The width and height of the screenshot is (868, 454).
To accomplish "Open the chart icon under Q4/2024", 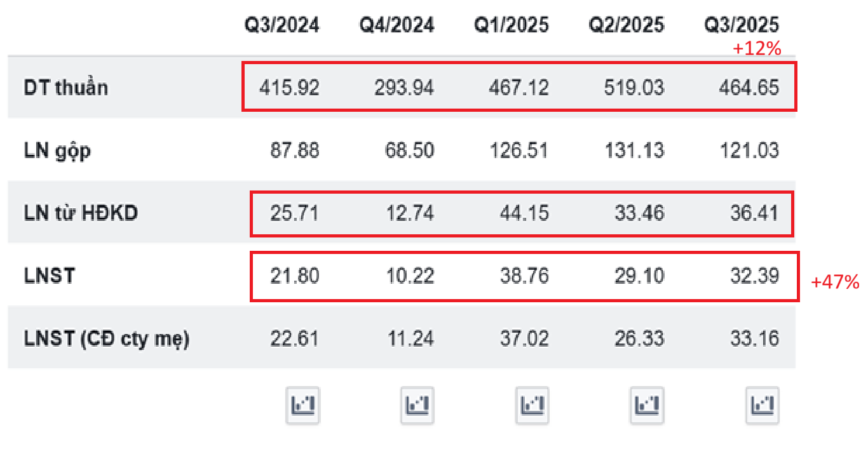I will [417, 404].
